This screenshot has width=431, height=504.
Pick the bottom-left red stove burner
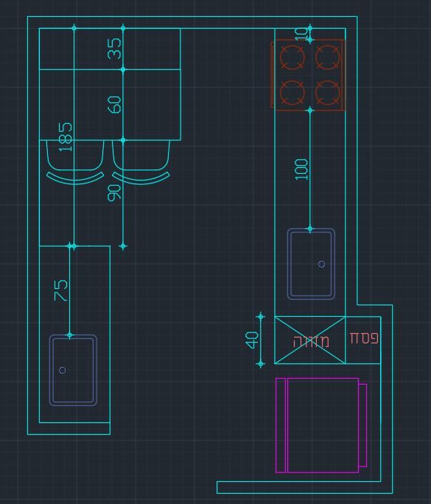(x=292, y=93)
